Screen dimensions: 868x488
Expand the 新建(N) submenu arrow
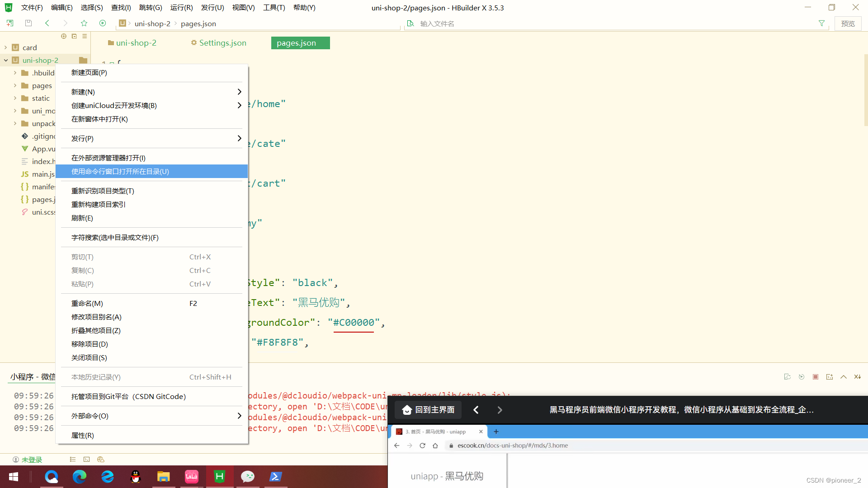[x=239, y=92]
